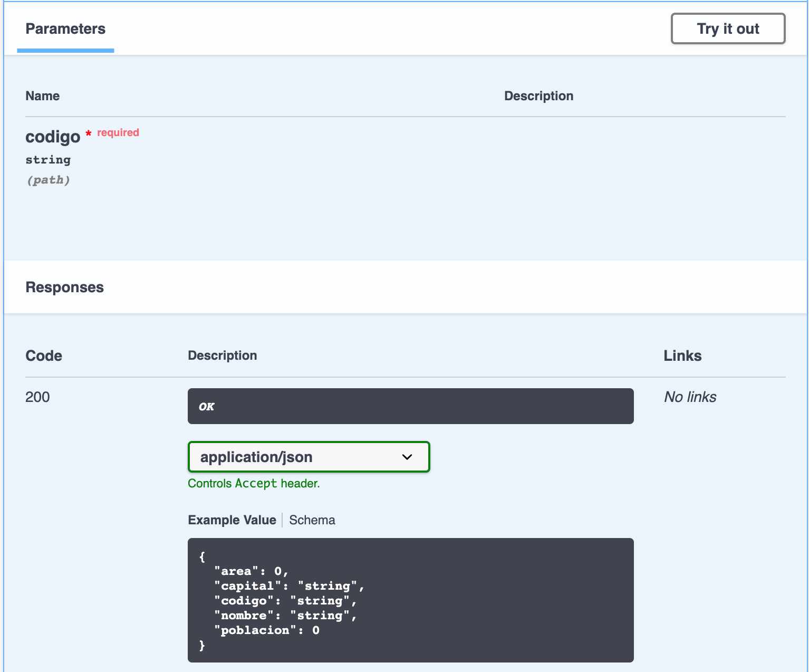
Task: Click the No links text
Action: (690, 397)
